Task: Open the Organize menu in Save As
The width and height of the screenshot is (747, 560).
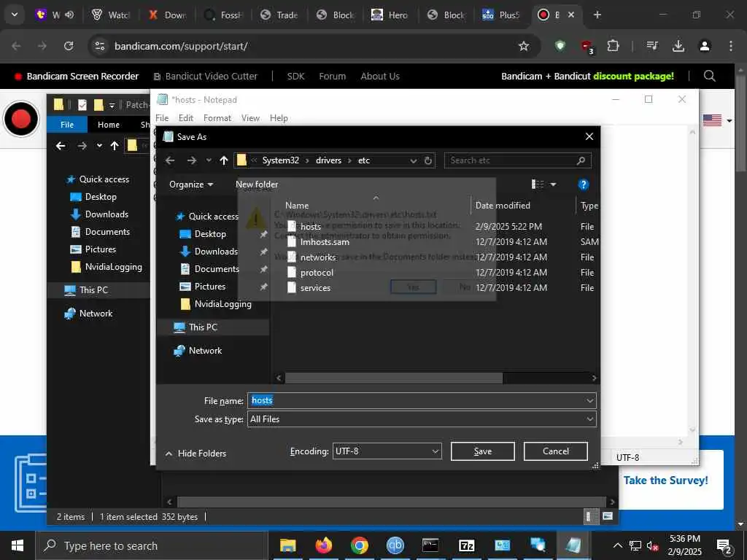Action: [191, 184]
